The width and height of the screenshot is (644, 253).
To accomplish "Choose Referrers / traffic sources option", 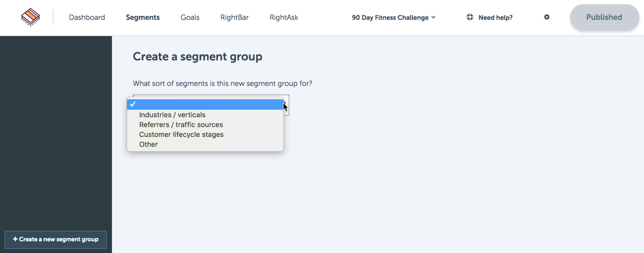I will point(205,125).
